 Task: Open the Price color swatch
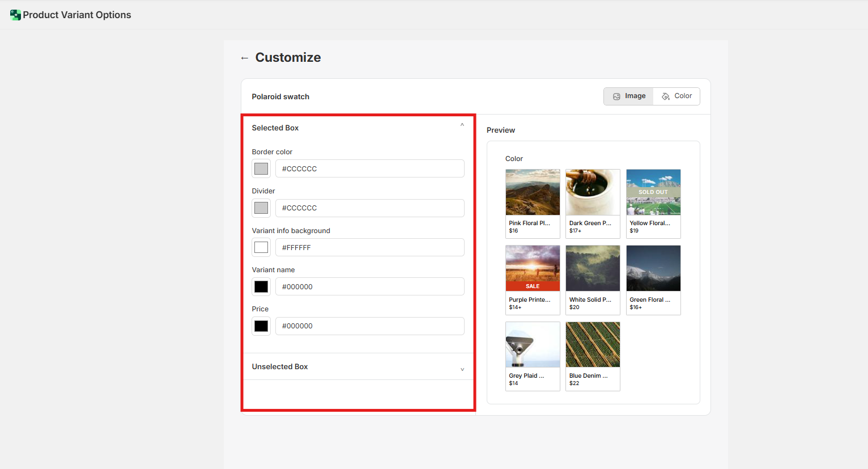click(x=261, y=326)
